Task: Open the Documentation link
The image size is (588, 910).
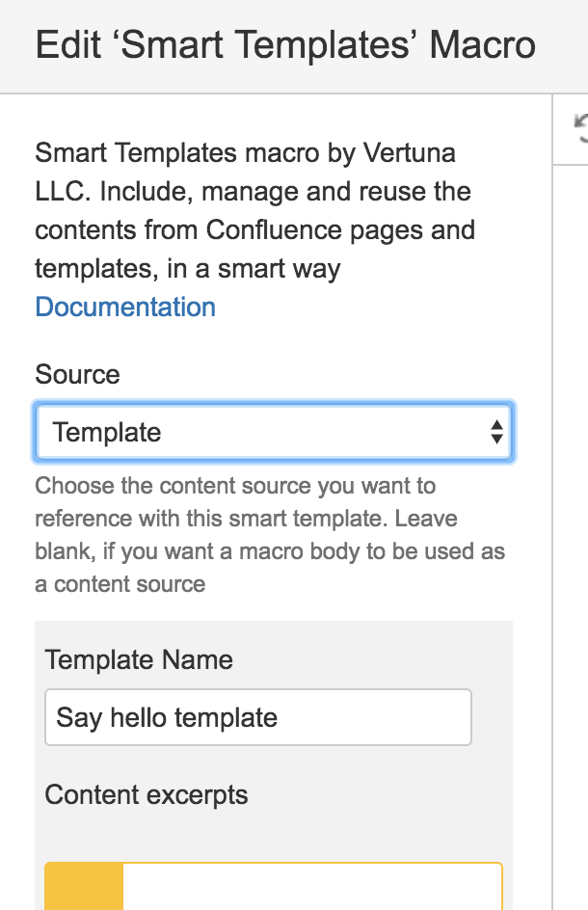Action: point(125,307)
